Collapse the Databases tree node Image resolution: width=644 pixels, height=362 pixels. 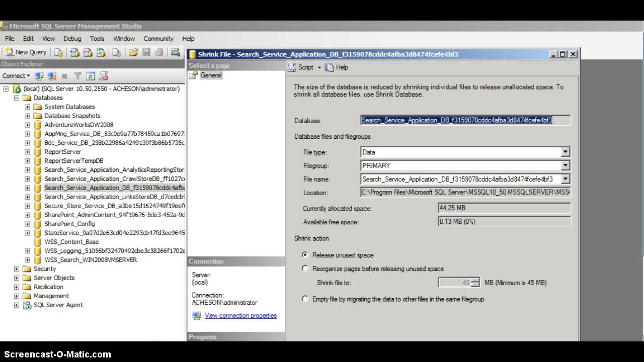[x=17, y=98]
